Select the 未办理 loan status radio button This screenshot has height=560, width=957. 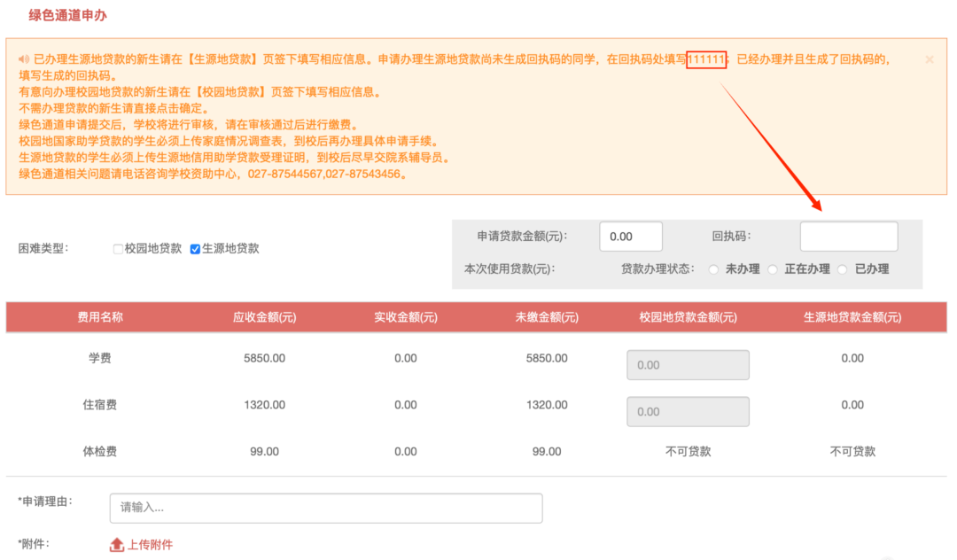(x=713, y=268)
